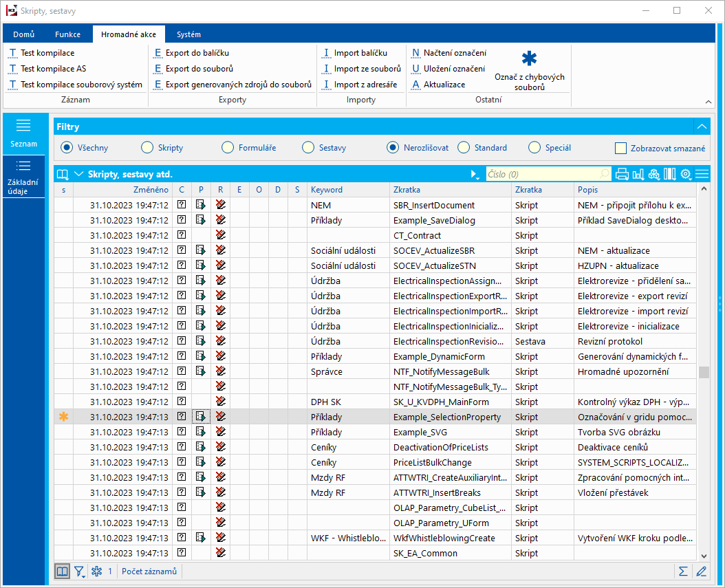Click 'Označ z chybových souborů' asterisk icon
The height and width of the screenshot is (588, 725).
coord(529,60)
